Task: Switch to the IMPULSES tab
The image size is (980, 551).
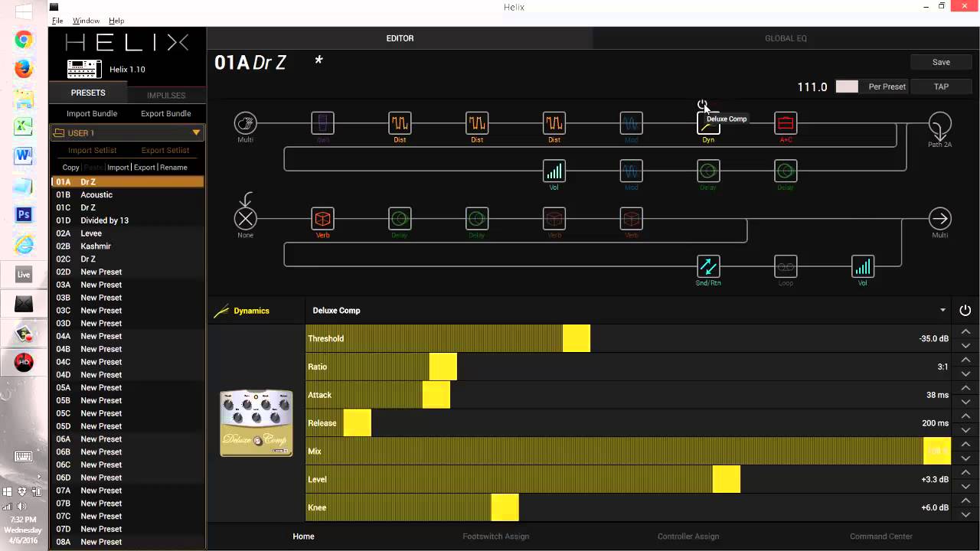Action: coord(166,96)
